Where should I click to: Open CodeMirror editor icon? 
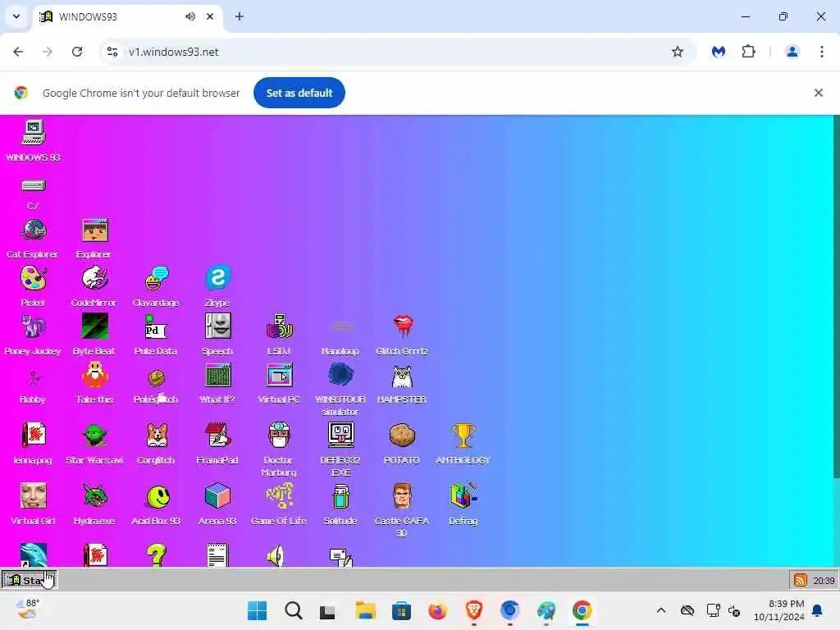click(95, 279)
